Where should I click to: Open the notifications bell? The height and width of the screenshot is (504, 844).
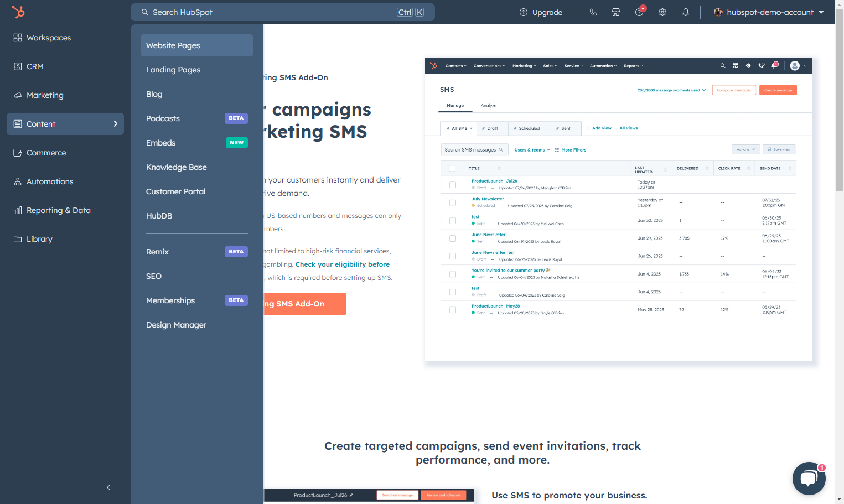coord(686,12)
